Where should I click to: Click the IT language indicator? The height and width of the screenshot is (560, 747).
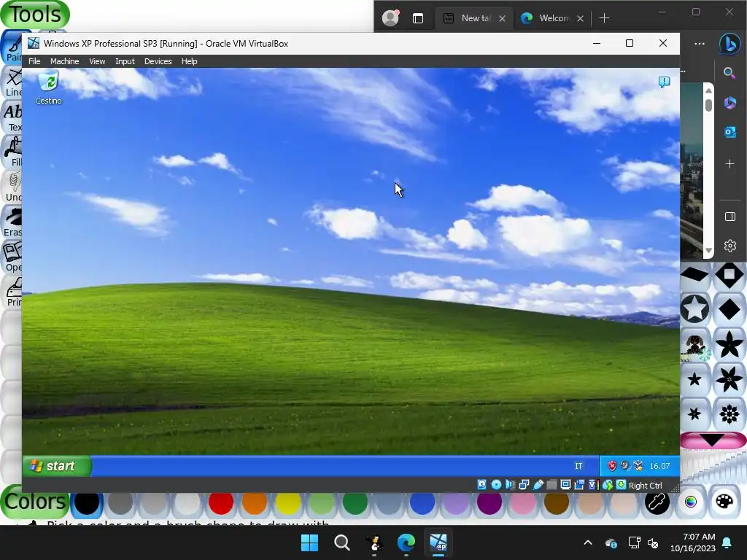(x=578, y=466)
